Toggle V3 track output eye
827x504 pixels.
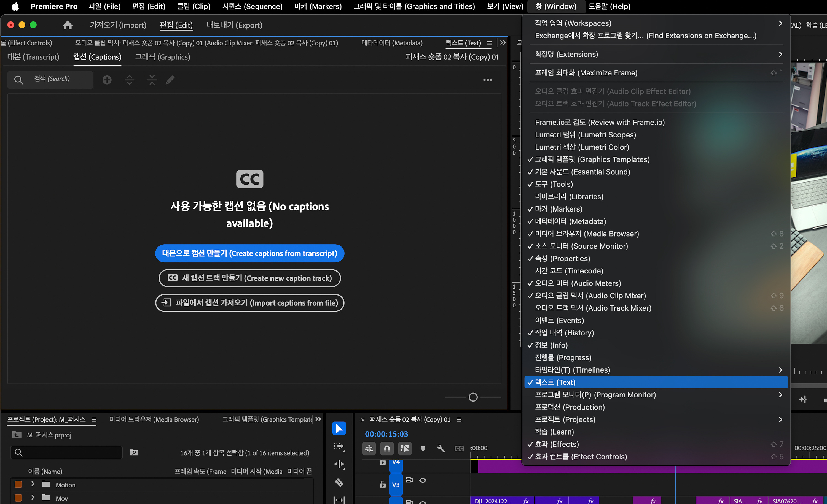pos(423,480)
